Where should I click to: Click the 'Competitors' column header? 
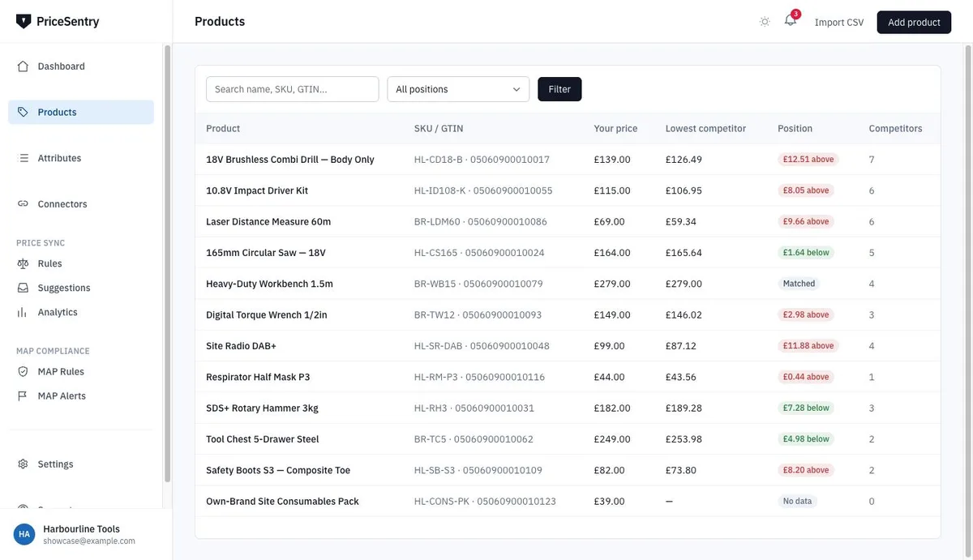895,128
